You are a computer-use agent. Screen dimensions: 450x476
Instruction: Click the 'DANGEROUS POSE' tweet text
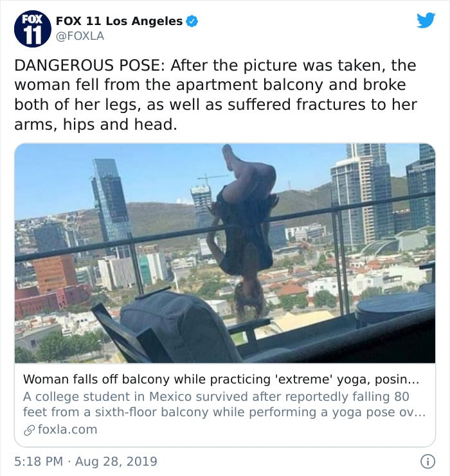[215, 94]
